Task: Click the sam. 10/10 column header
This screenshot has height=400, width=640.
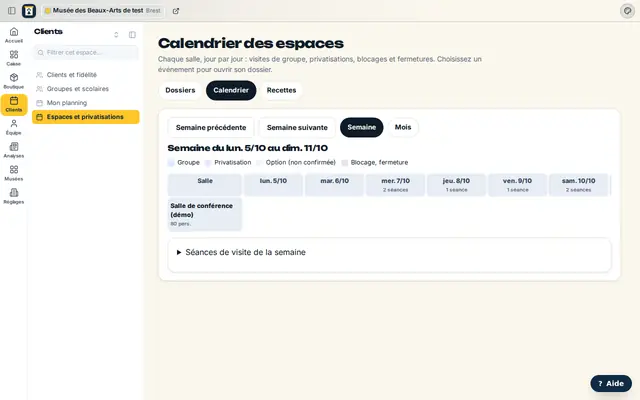Action: click(x=579, y=185)
